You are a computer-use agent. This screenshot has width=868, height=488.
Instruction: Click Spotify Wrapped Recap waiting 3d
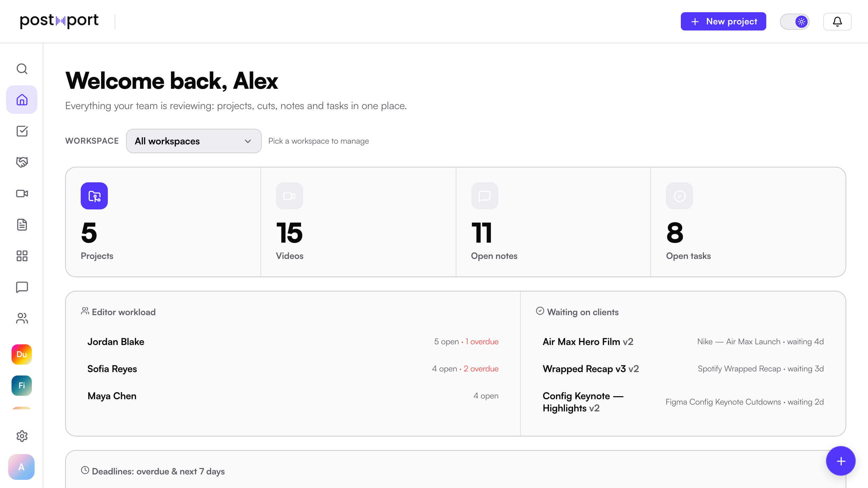tap(761, 369)
